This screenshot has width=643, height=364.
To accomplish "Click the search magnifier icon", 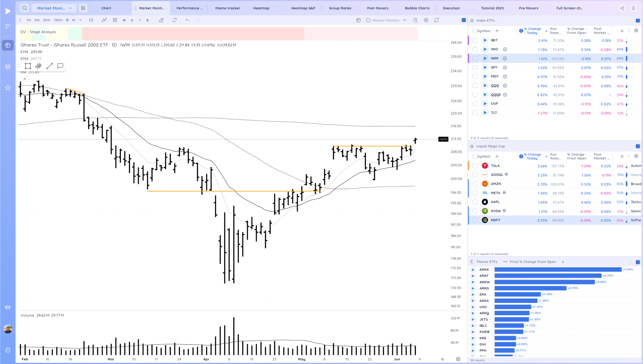I will 24,8.
